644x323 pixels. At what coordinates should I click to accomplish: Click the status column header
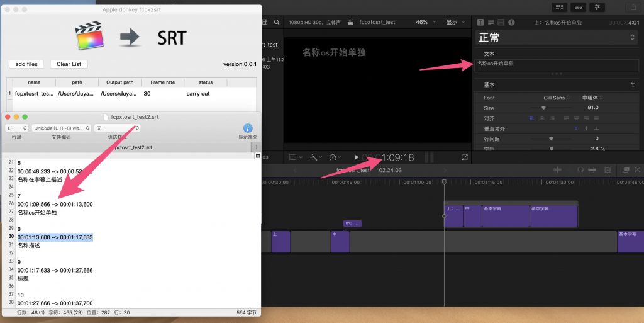tap(206, 82)
